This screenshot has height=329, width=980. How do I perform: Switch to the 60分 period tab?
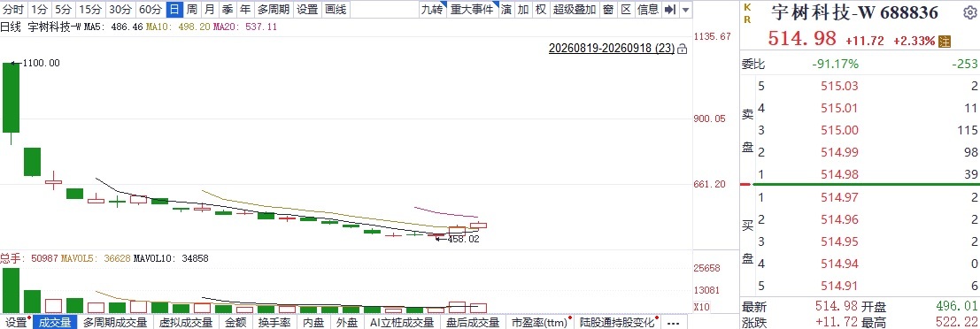(150, 10)
